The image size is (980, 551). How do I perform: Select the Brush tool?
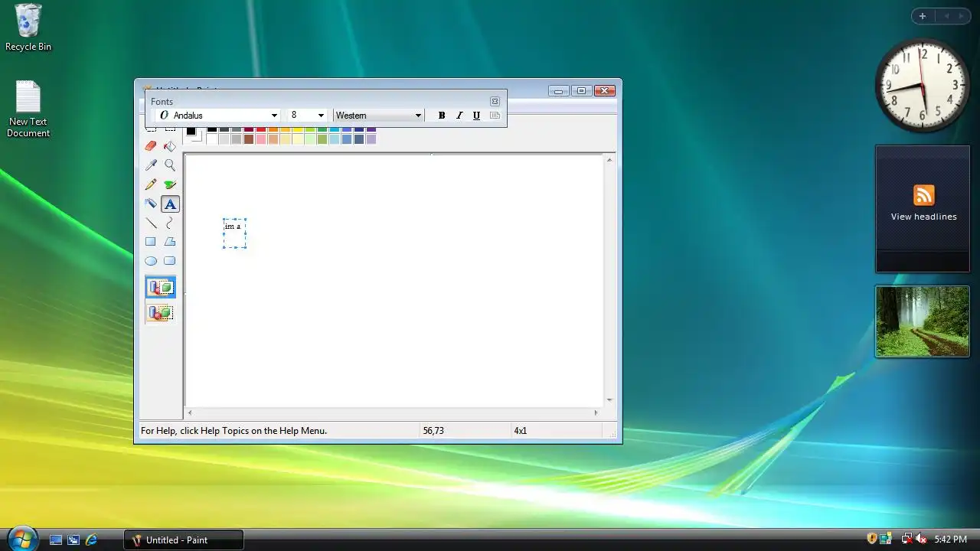click(170, 184)
